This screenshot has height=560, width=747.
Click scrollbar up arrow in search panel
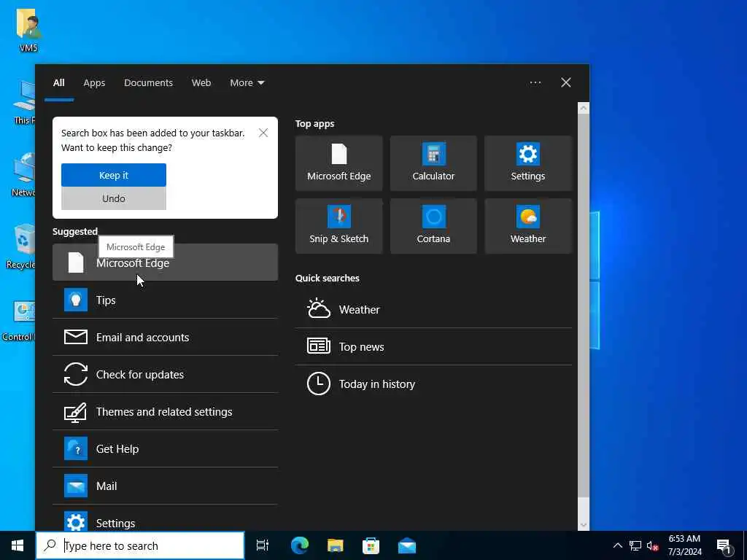pos(583,108)
